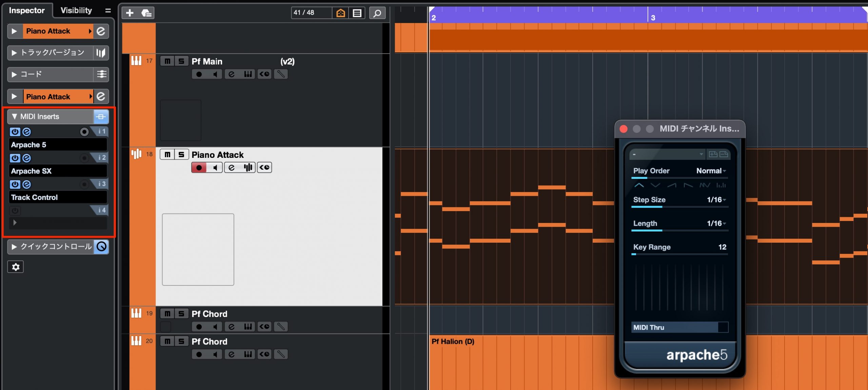Expand the トラックバージョン section
Viewport: 868px width, 390px height.
click(x=14, y=53)
